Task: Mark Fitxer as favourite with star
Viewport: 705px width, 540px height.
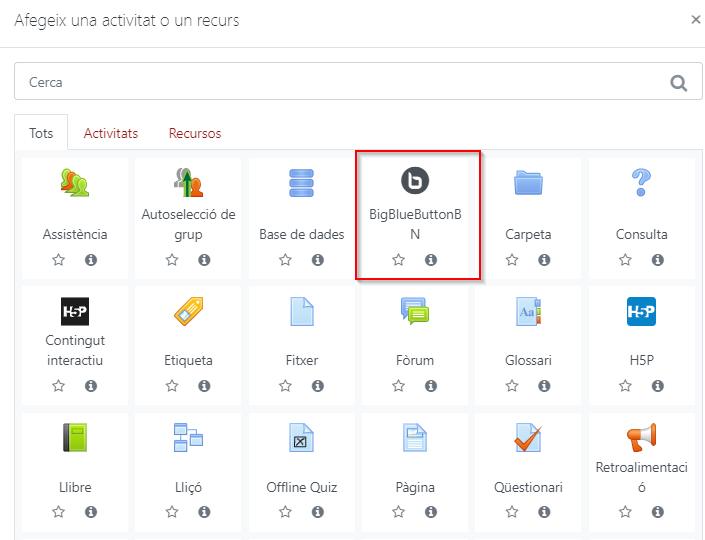Action: (x=285, y=386)
